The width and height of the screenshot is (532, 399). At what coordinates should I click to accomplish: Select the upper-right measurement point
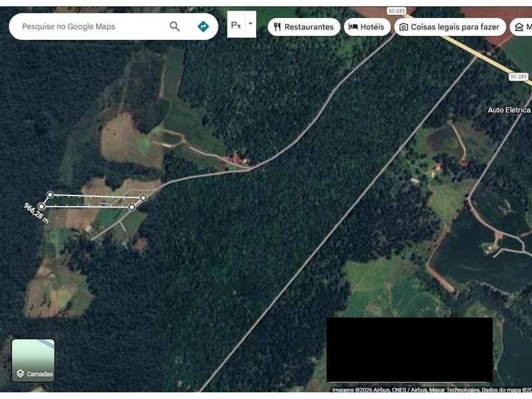[x=143, y=198]
